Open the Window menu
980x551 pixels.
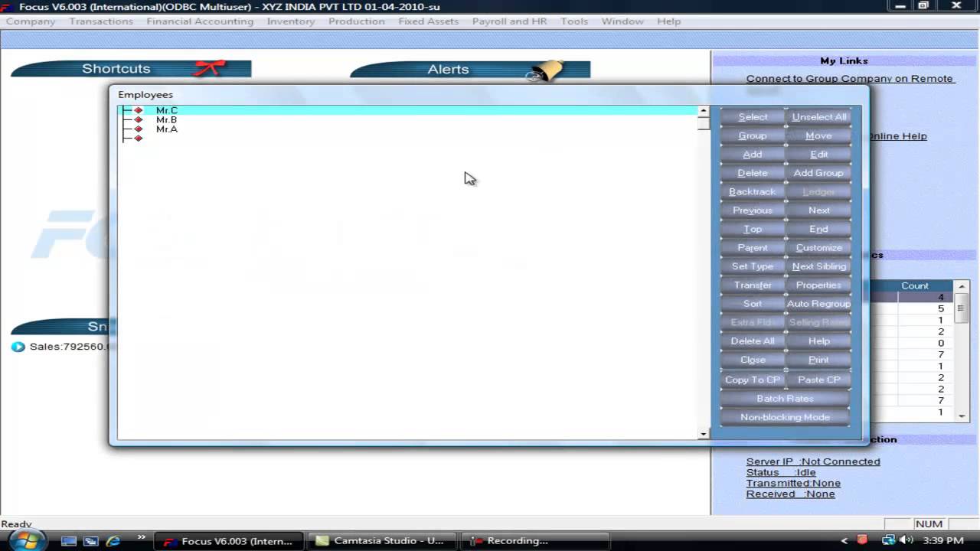[x=622, y=21]
